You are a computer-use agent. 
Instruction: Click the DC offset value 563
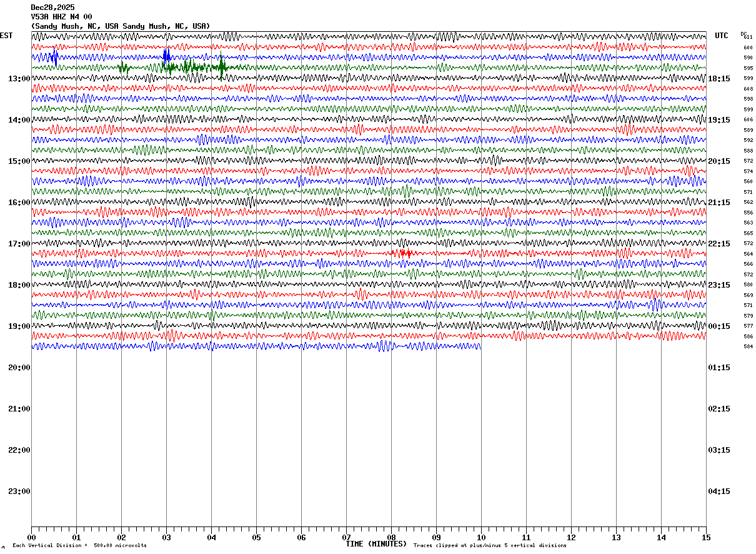pos(748,223)
